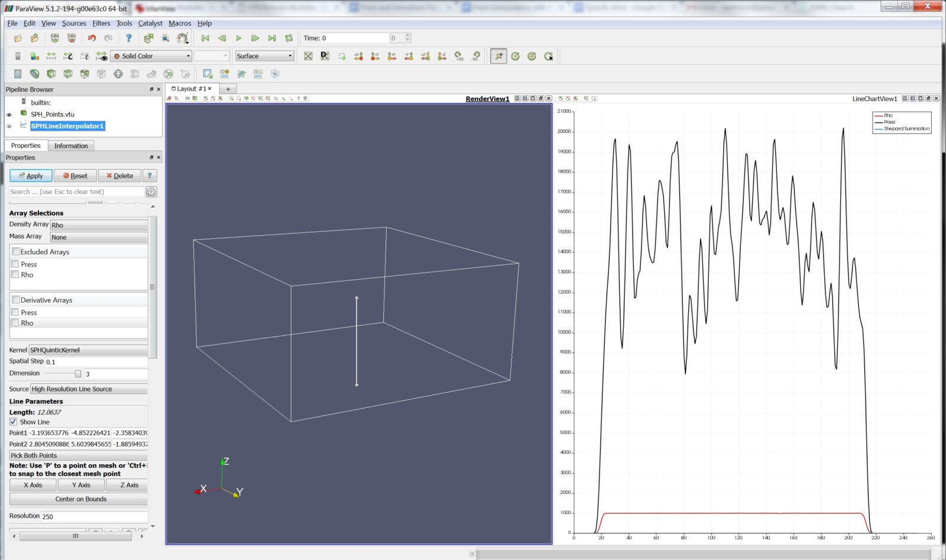Open the Surface representation dropdown

(x=263, y=56)
